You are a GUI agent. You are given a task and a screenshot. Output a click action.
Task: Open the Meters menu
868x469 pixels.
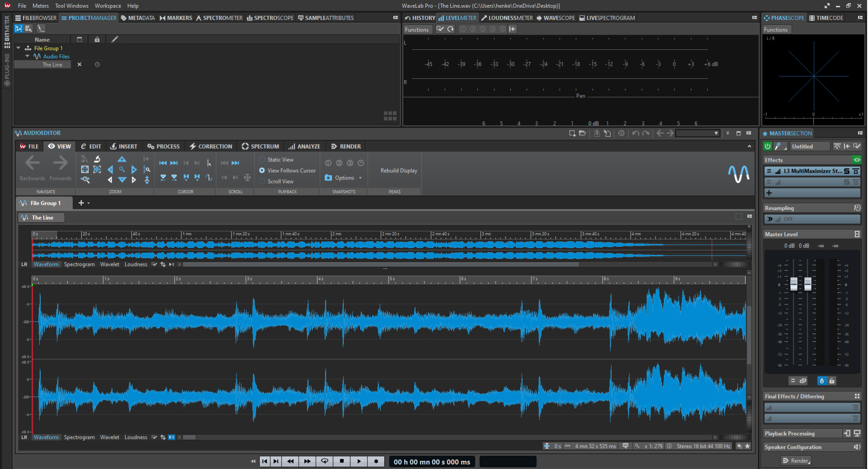click(40, 6)
